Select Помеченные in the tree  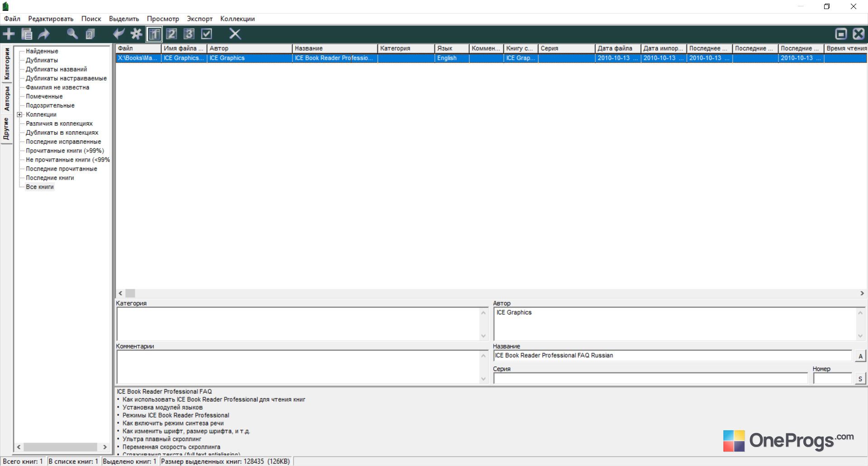(44, 96)
